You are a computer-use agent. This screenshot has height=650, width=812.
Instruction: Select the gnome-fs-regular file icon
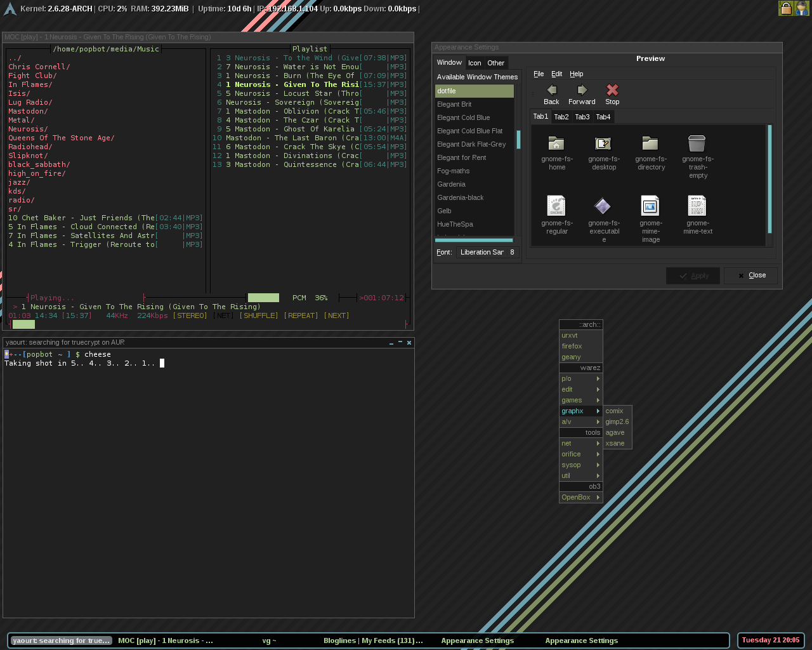coord(556,206)
